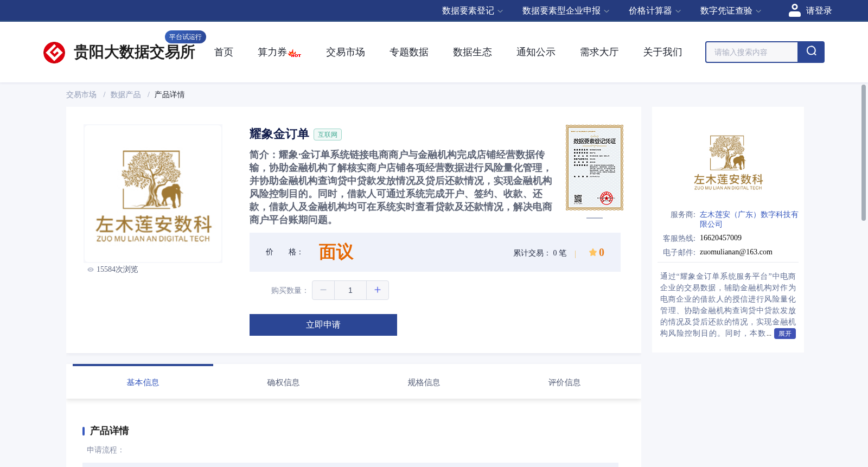Click the hotline number 16620457009

point(720,238)
